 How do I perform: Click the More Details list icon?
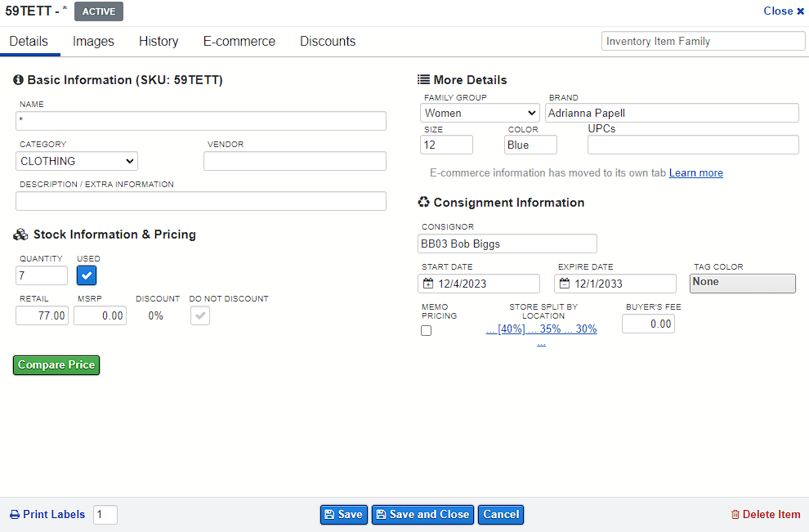(423, 79)
